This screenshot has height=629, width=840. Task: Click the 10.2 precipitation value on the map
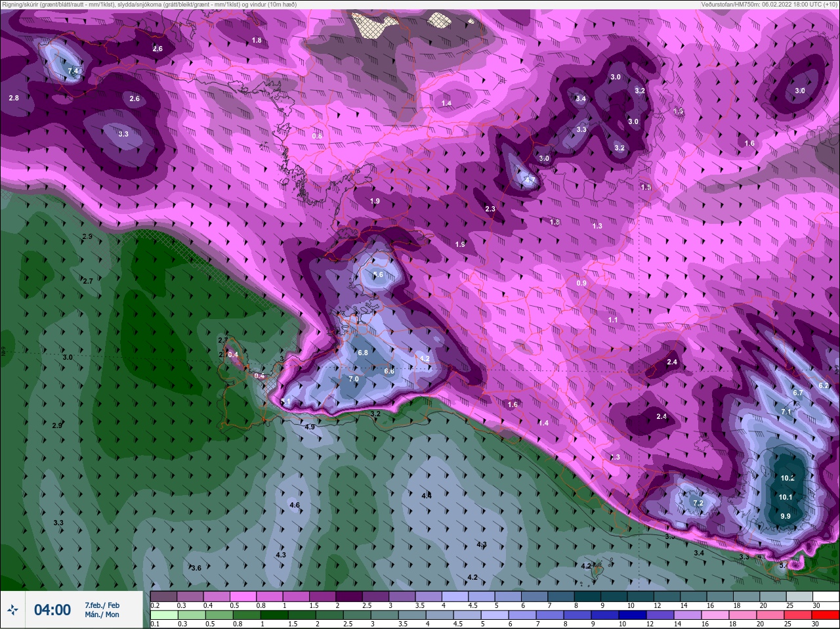point(787,478)
